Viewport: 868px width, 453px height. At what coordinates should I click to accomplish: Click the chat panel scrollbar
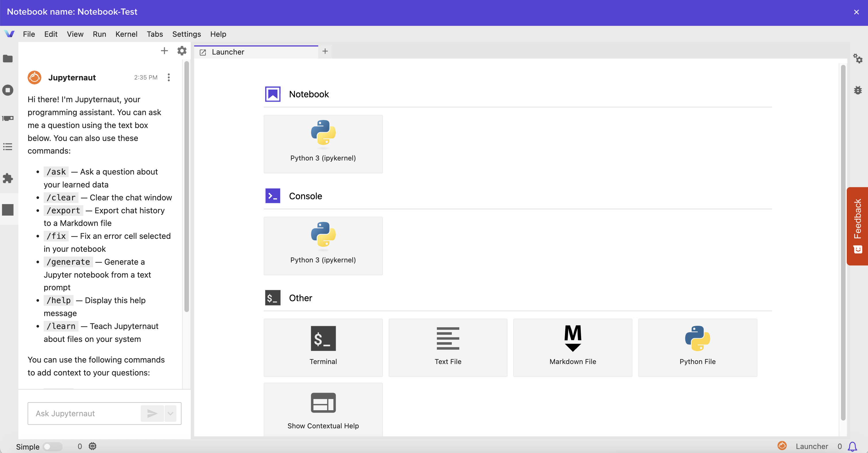pos(187,187)
